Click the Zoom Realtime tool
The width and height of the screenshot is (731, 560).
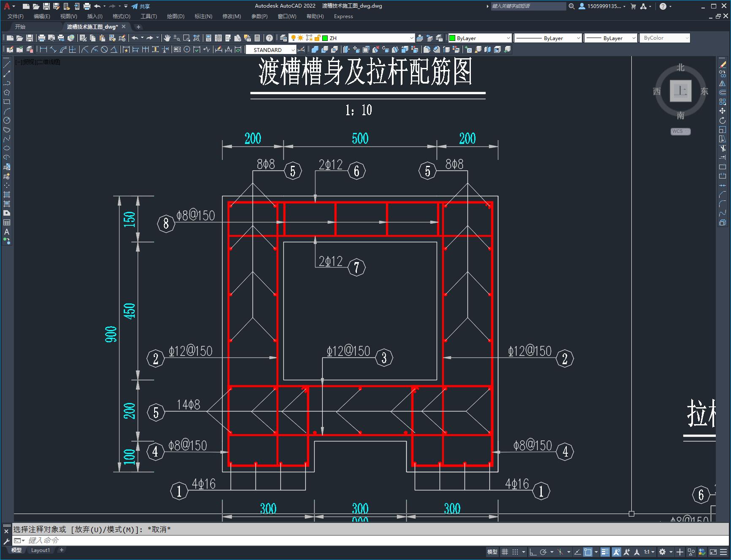(x=177, y=38)
